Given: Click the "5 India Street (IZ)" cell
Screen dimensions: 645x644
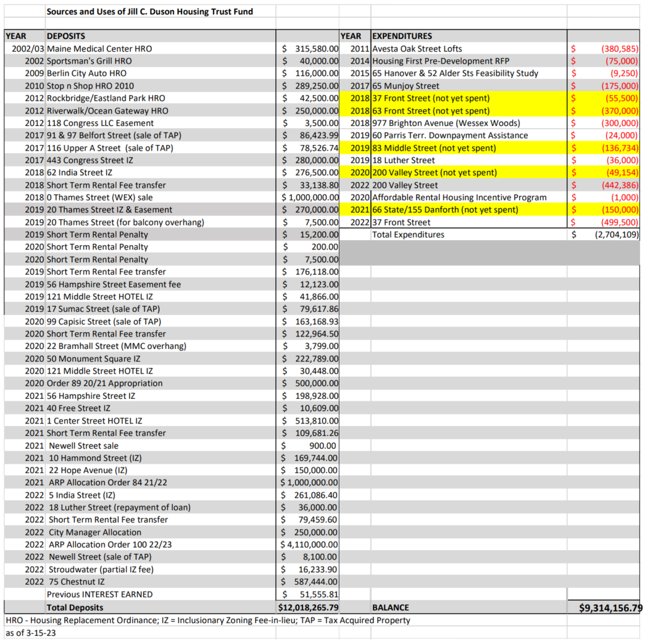Looking at the screenshot, I should [82, 495].
